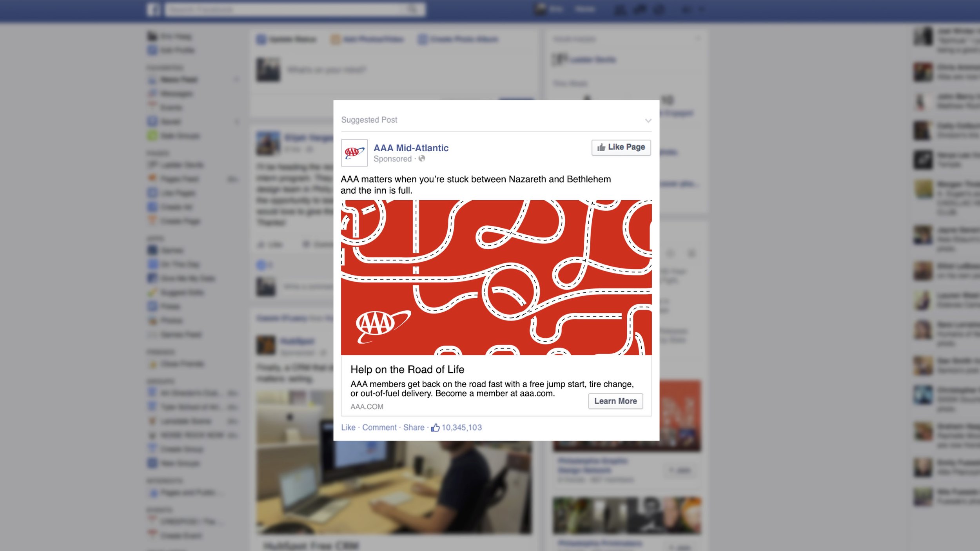The image size is (980, 551).
Task: Click the AAA Mid-Atlantic page name
Action: (411, 148)
